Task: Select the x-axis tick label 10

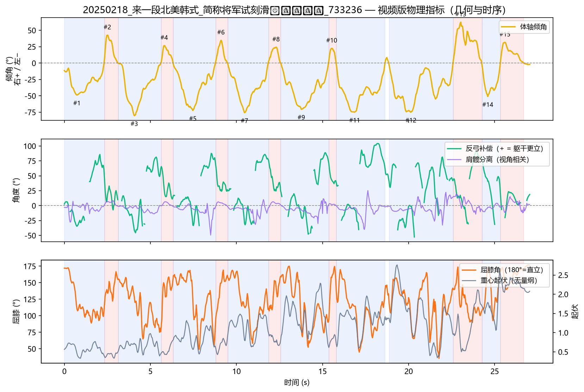Action: click(237, 372)
